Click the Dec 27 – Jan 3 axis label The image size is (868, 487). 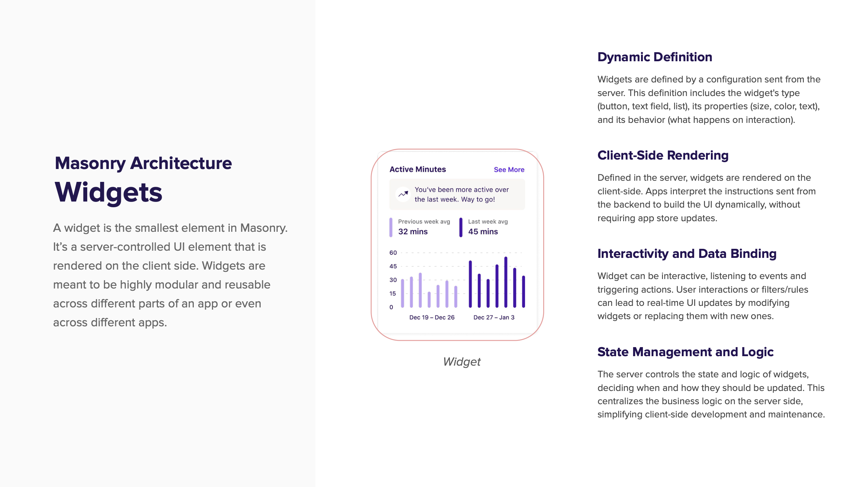[x=494, y=318]
